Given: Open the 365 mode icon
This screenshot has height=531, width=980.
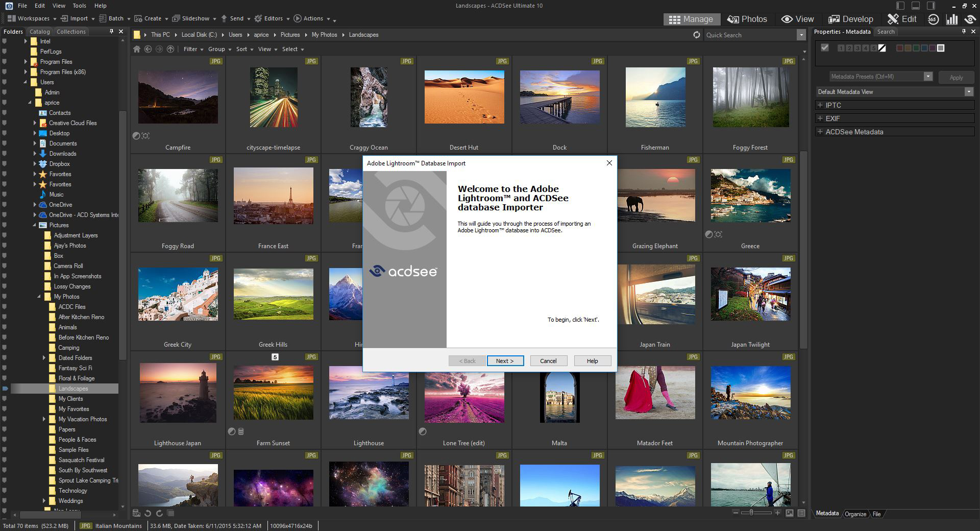Looking at the screenshot, I should tap(933, 19).
